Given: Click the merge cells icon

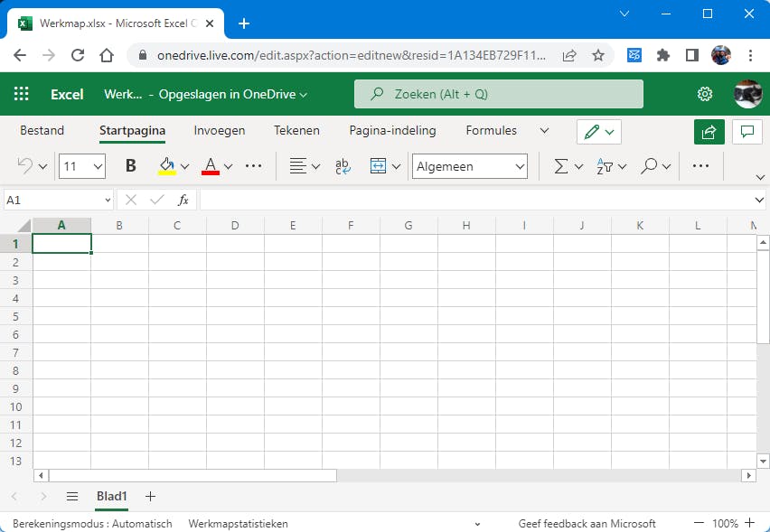Looking at the screenshot, I should click(x=378, y=165).
